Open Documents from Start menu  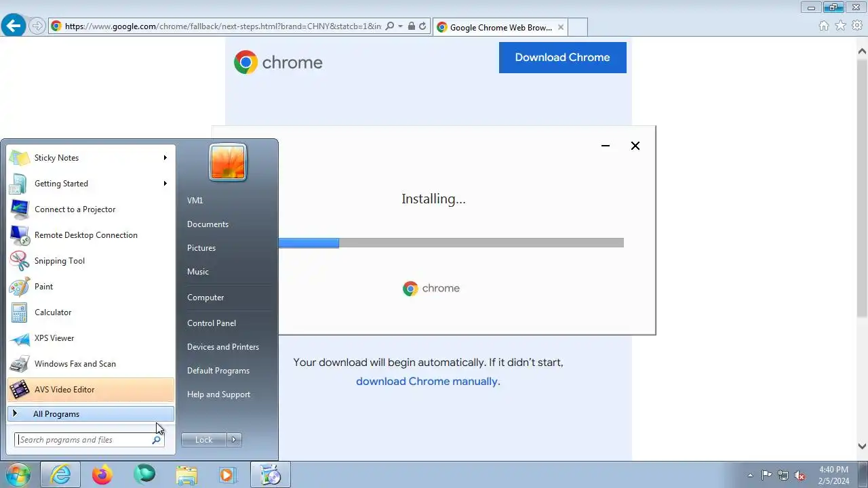pyautogui.click(x=208, y=224)
